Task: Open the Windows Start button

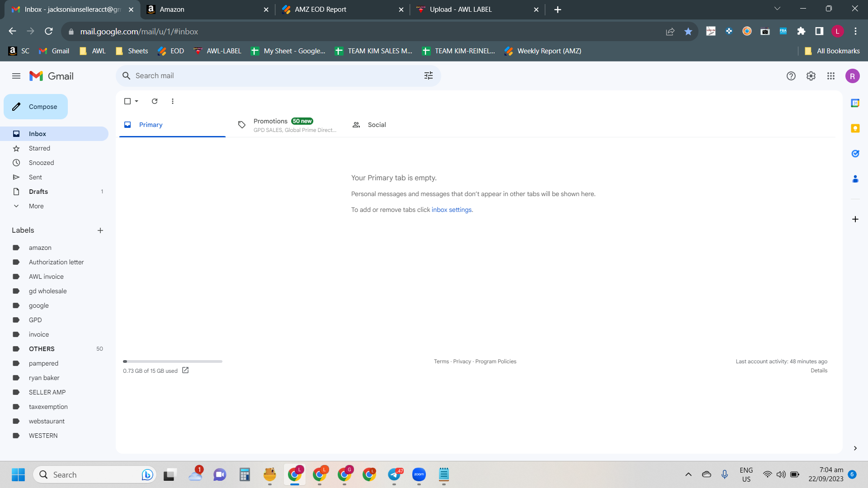Action: (x=18, y=474)
